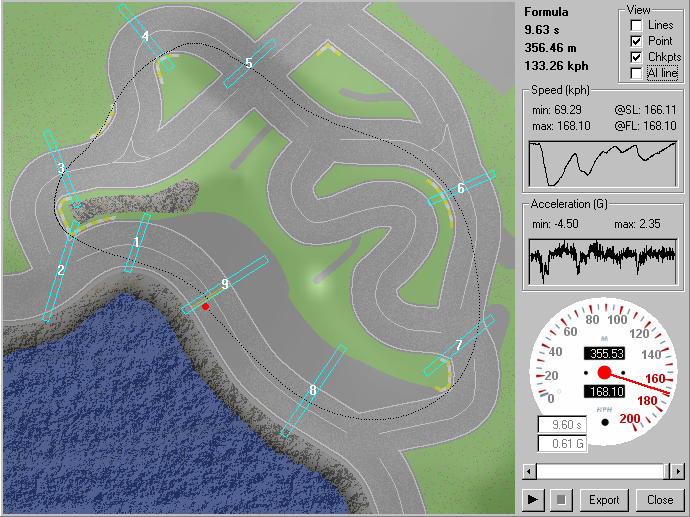The width and height of the screenshot is (690, 517).
Task: Step replay slider right with arrow
Action: [x=678, y=472]
